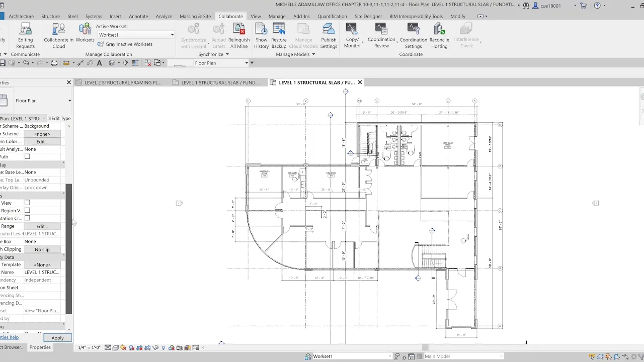Click No clip Depth Clipping button
The height and width of the screenshot is (362, 644).
click(x=42, y=249)
